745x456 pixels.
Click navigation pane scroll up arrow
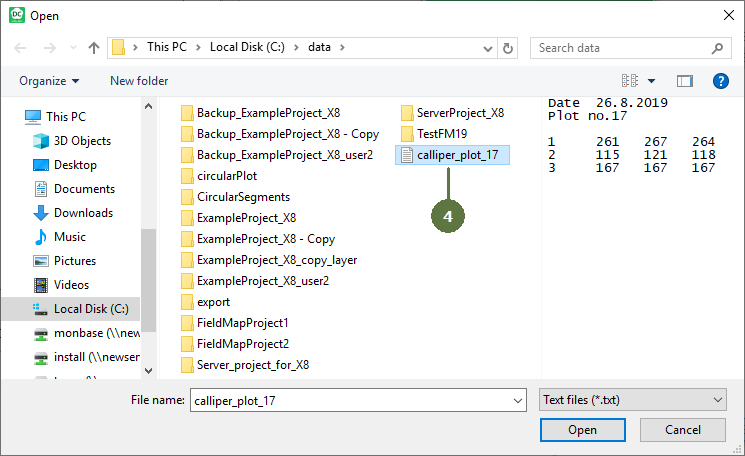click(148, 106)
